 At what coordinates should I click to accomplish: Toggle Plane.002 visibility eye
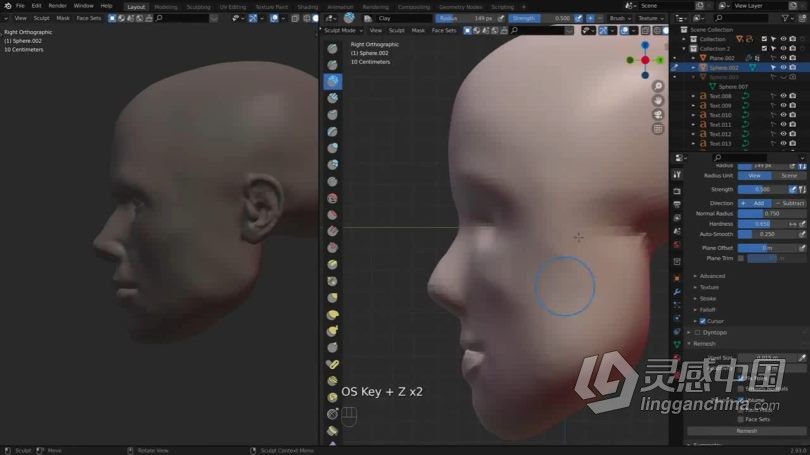click(783, 58)
